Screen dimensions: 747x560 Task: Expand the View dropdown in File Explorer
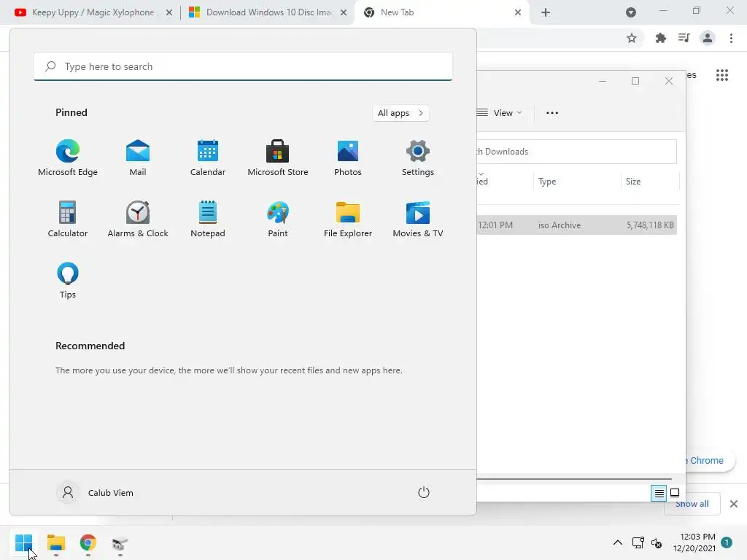(500, 113)
